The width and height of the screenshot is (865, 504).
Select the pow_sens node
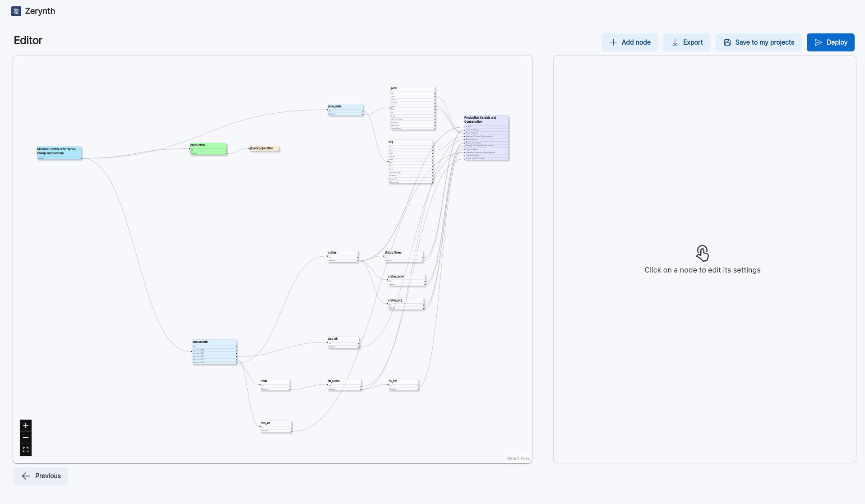[x=345, y=110]
